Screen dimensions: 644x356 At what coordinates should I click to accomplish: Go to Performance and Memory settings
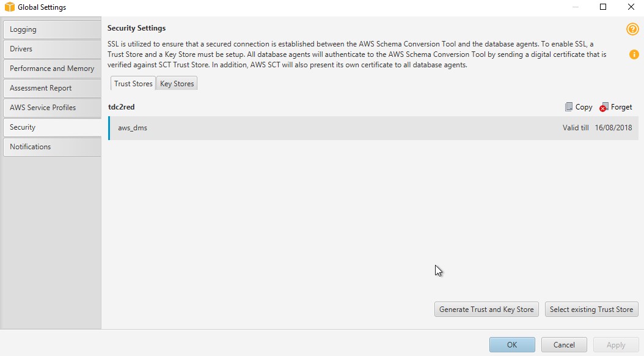pos(52,69)
